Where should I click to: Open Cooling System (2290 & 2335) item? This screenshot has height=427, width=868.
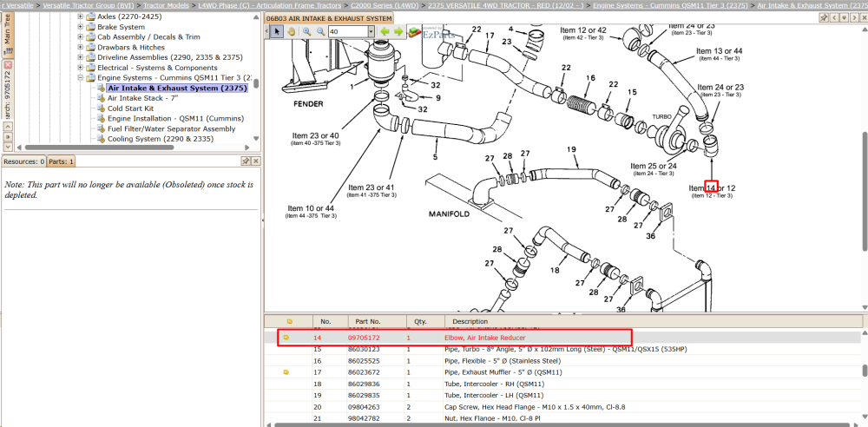[x=160, y=139]
